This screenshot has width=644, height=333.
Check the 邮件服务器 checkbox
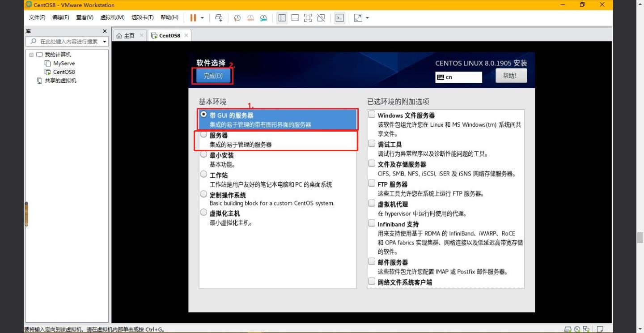point(372,261)
